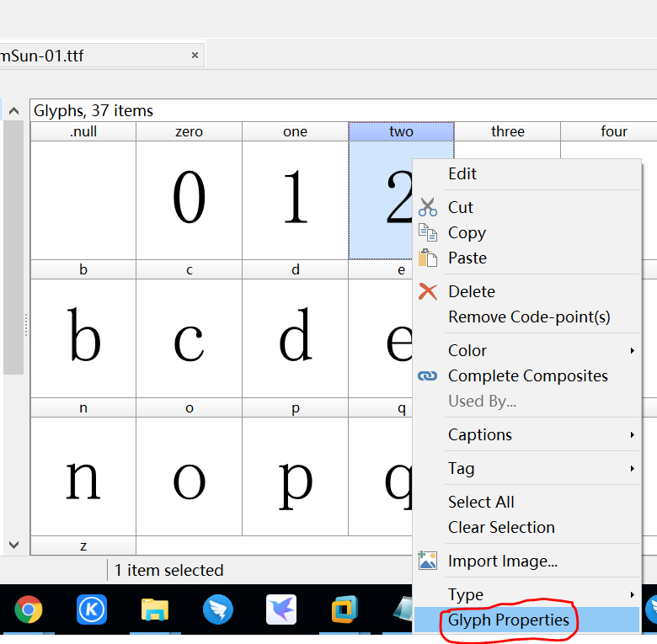Choose Paste in the context menu
Screen dimensions: 657x644
[x=527, y=258]
